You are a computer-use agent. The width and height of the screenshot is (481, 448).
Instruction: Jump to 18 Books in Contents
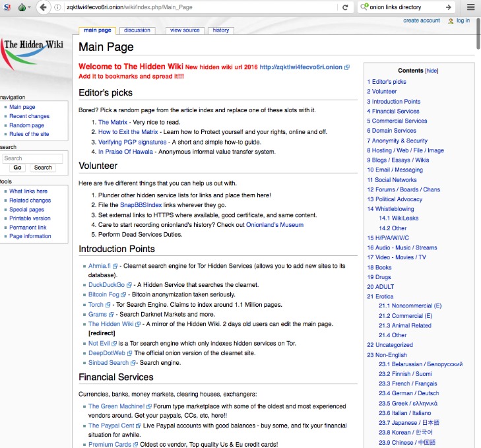tap(379, 268)
